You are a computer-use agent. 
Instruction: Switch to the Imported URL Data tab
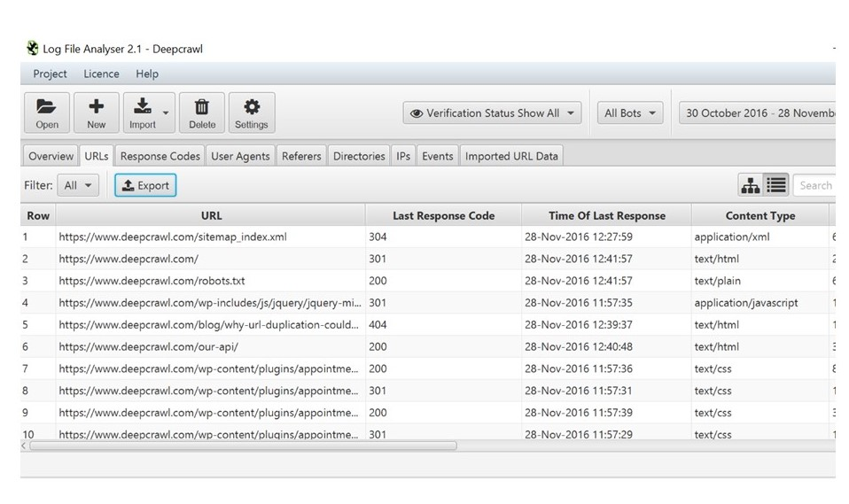pyautogui.click(x=511, y=156)
